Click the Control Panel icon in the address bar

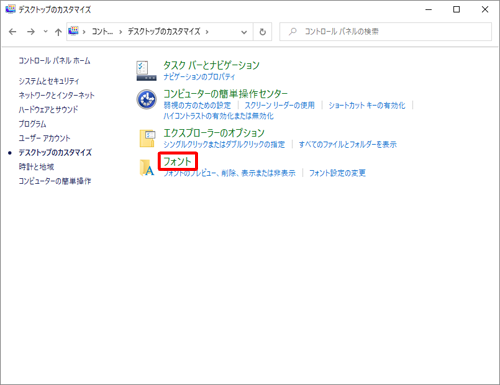click(73, 31)
